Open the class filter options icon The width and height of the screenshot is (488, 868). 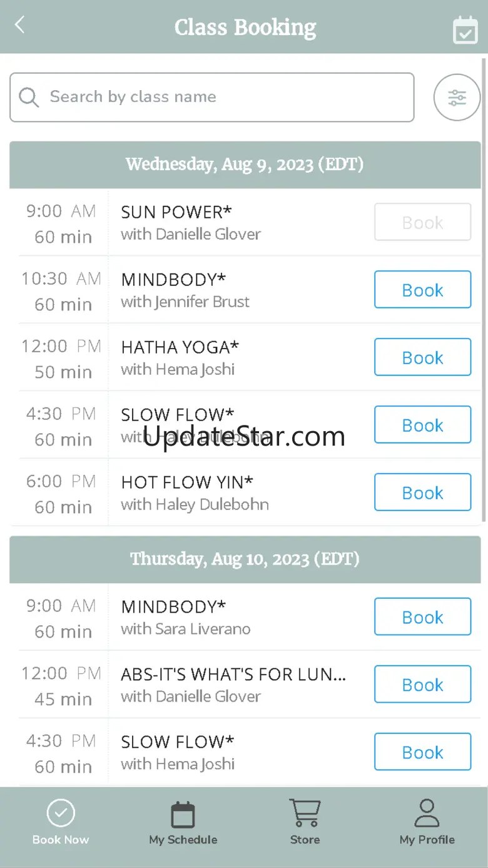pos(457,98)
